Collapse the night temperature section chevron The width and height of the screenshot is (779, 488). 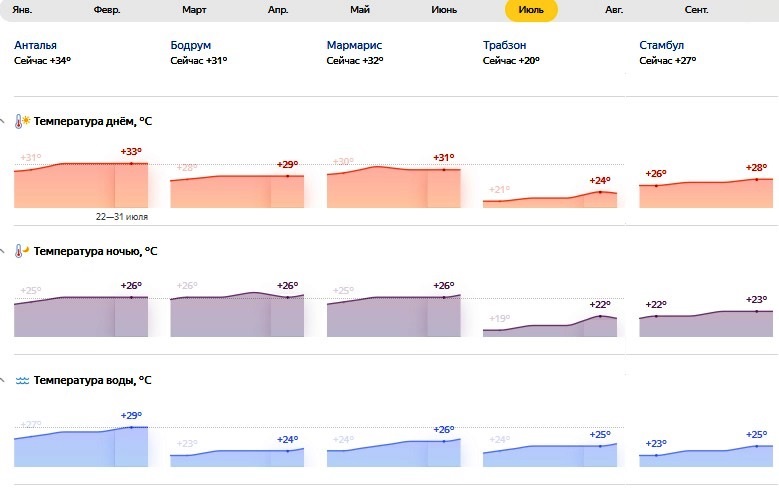3,251
